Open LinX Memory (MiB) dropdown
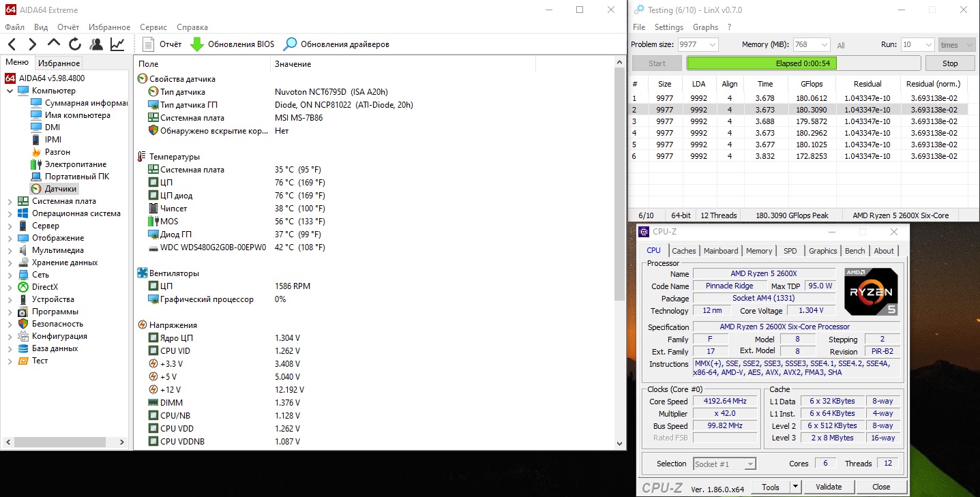This screenshot has width=980, height=497. [825, 45]
